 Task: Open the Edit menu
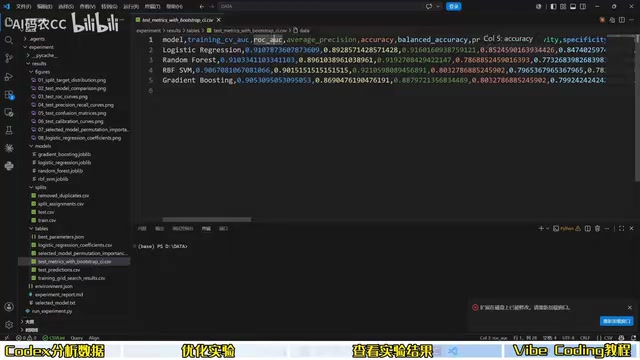click(44, 7)
